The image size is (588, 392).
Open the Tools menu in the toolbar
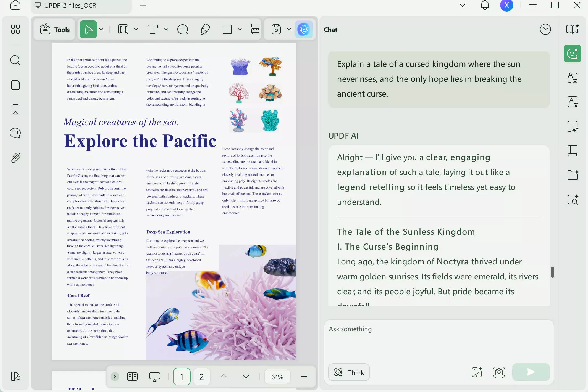click(x=54, y=30)
